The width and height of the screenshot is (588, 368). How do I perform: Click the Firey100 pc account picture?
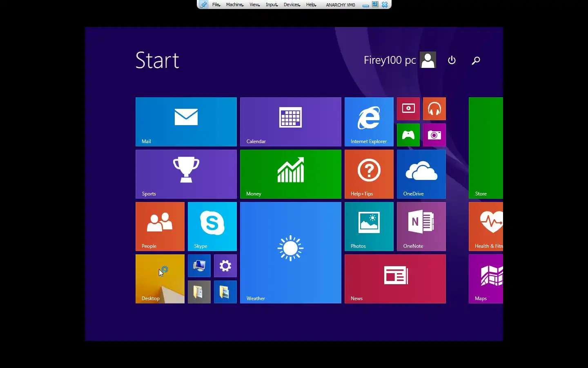[x=428, y=60]
